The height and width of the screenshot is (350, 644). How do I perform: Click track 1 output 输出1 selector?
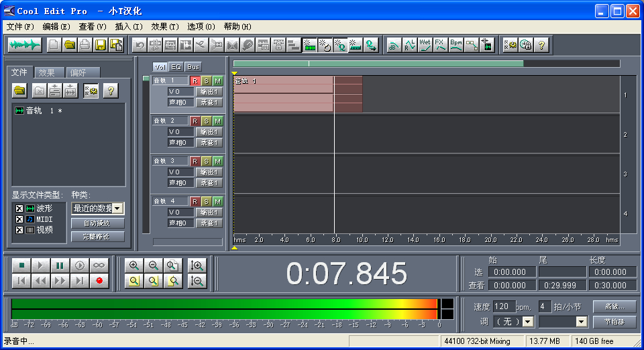209,92
